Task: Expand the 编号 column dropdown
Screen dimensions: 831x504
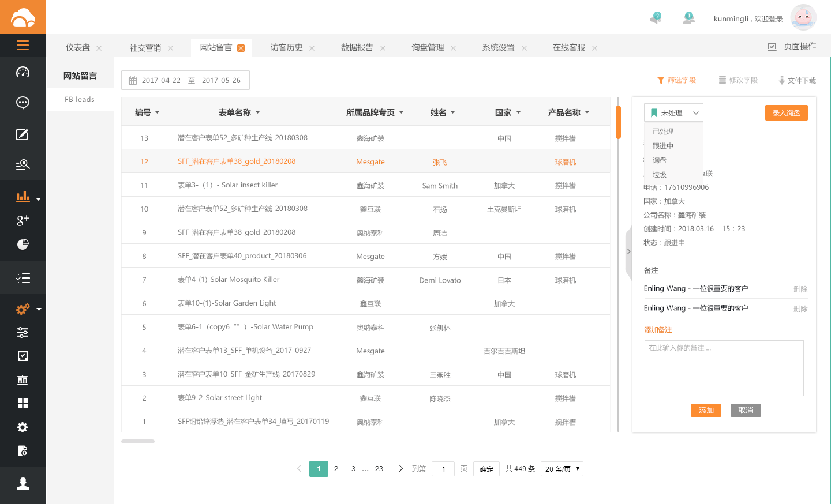Action: pos(157,113)
